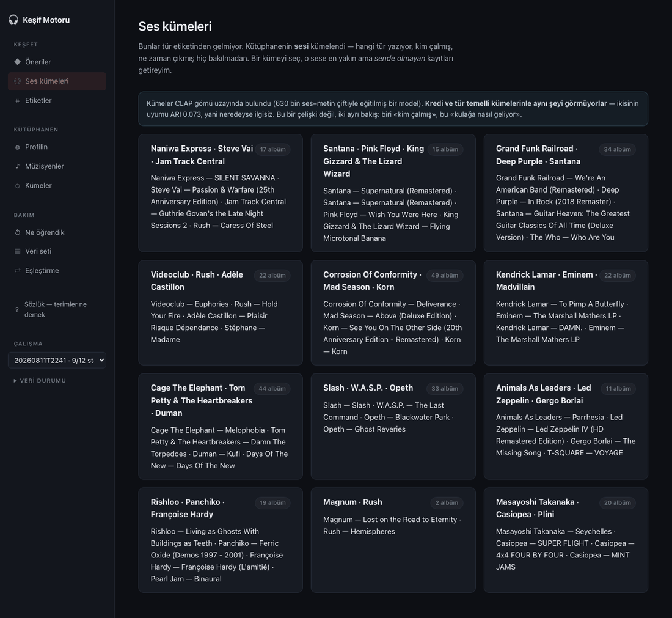Click the 44 albüm badge
Screen dimensions: 672x618
(x=272, y=389)
